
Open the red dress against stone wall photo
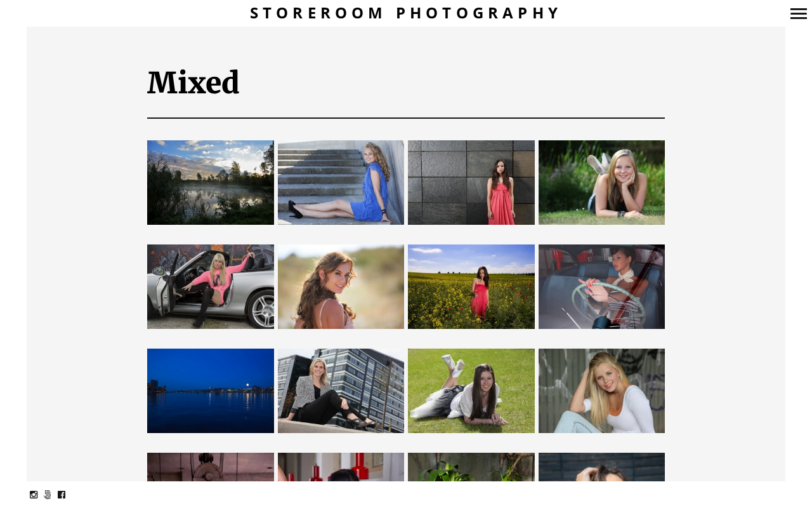pyautogui.click(x=471, y=182)
